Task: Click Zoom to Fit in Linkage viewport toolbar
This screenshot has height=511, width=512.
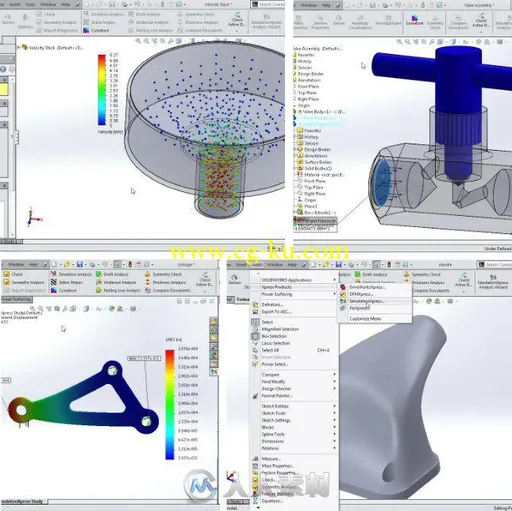Action: (33, 309)
